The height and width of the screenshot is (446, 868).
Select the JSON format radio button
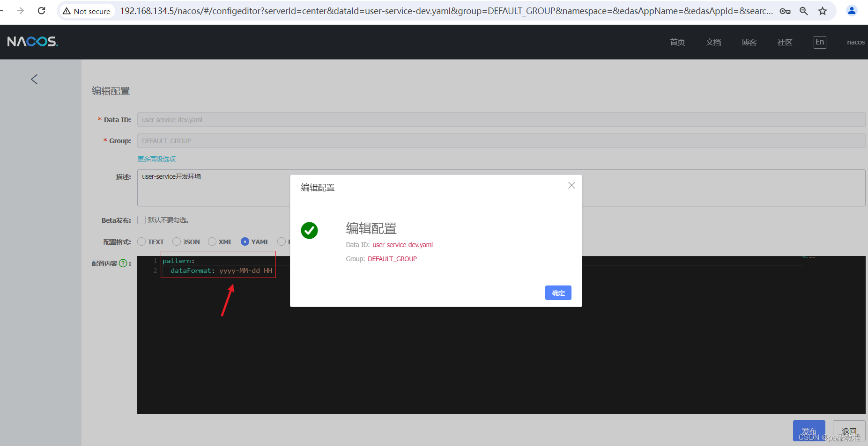pos(177,241)
